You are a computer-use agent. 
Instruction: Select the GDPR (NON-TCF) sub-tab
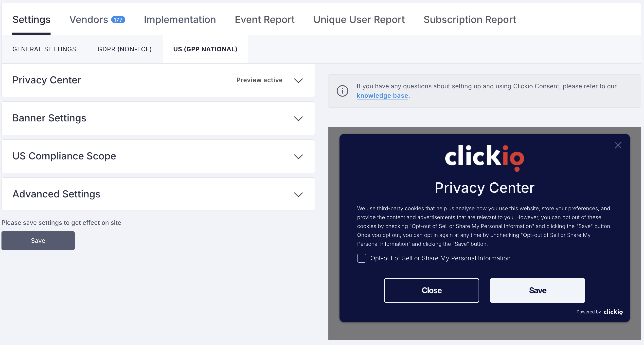pos(125,49)
